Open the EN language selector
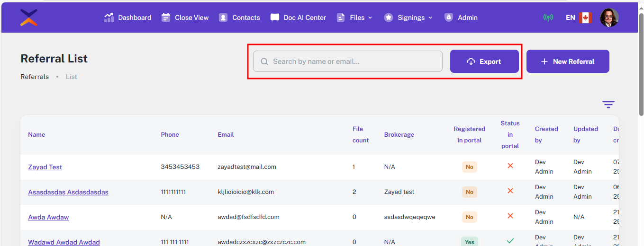This screenshot has height=246, width=644. pyautogui.click(x=570, y=18)
